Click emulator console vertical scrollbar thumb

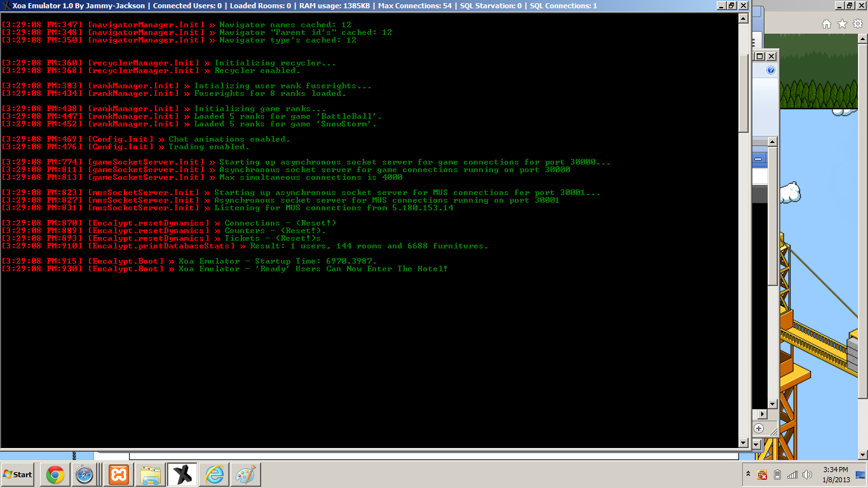point(744,93)
